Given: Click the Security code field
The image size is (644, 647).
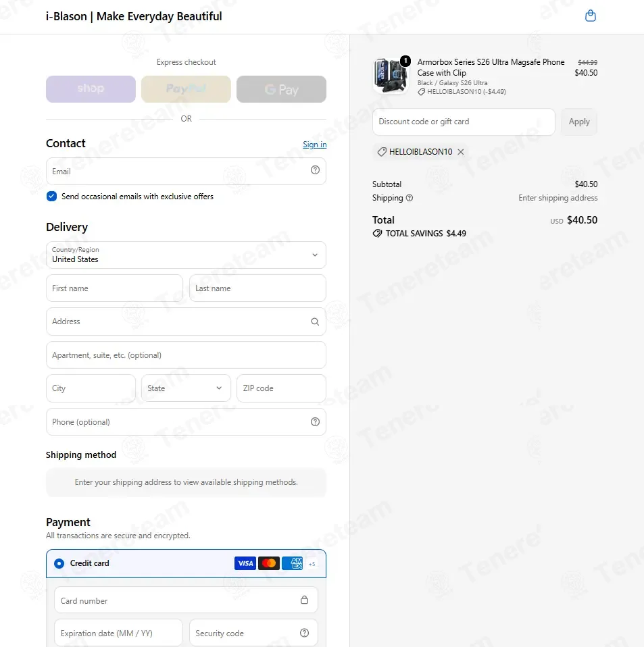Looking at the screenshot, I should click(253, 633).
